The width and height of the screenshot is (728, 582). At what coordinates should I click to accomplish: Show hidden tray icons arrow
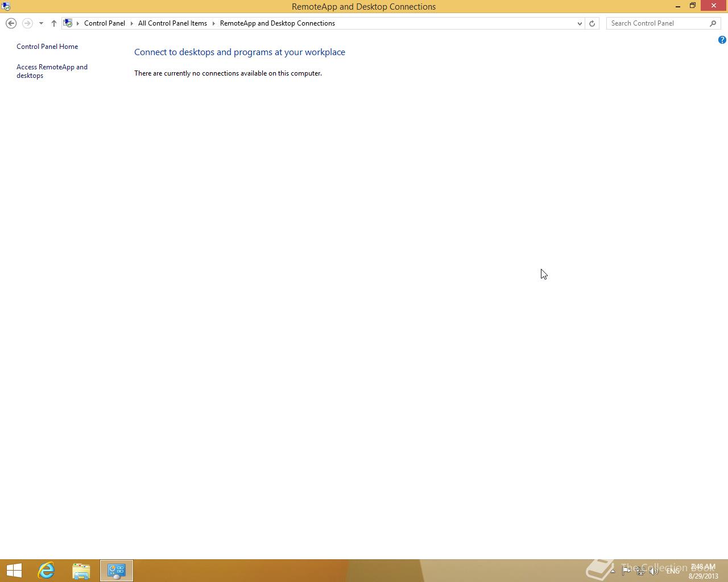tap(613, 571)
